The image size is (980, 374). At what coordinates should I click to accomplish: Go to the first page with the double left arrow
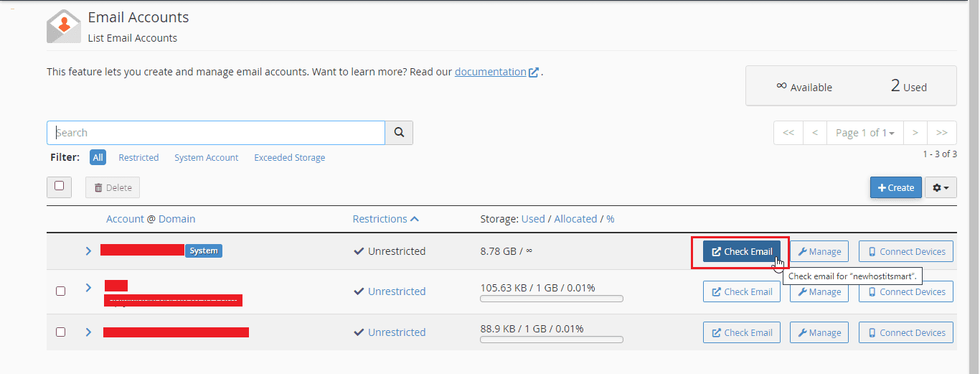click(788, 133)
